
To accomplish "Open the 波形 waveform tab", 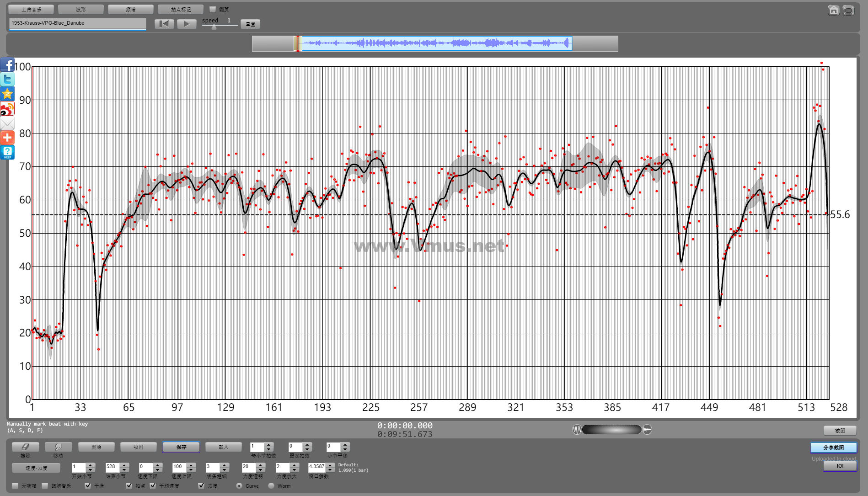I will [81, 10].
